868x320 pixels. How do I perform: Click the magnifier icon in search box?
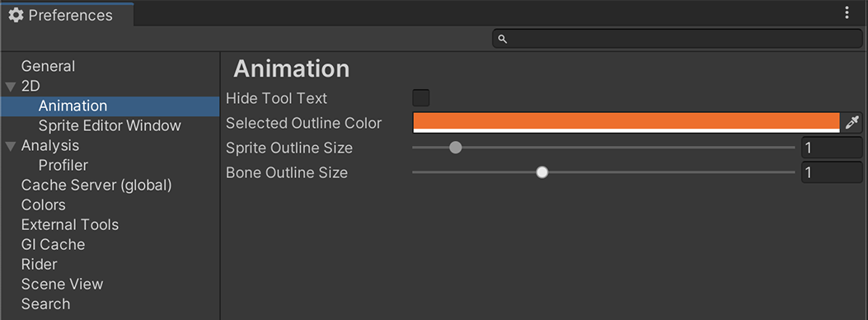pyautogui.click(x=503, y=39)
